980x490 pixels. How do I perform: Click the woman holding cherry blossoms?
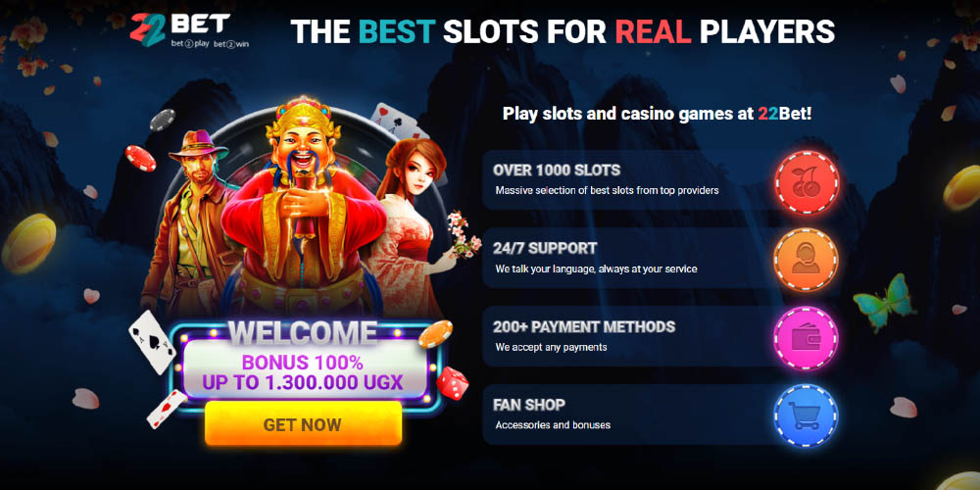coord(415,225)
